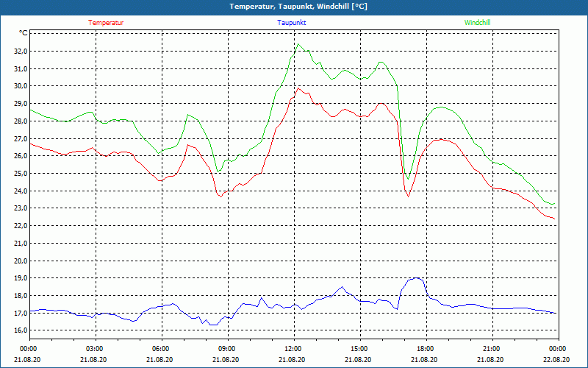
Task: Select the 22,0 y-axis value
Action: [x=21, y=226]
